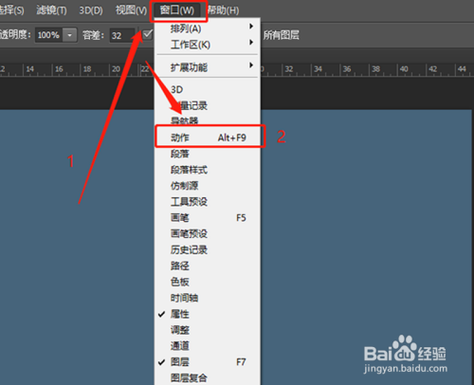Viewport: 474px width, 385px height.
Task: Select 色板 menu entry
Action: coord(207,282)
